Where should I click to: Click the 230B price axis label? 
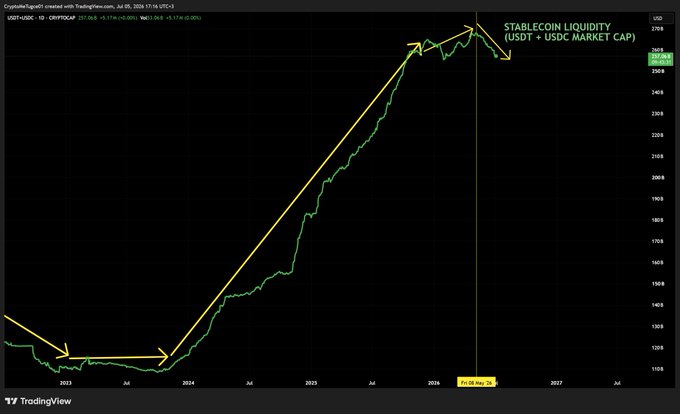tap(657, 114)
